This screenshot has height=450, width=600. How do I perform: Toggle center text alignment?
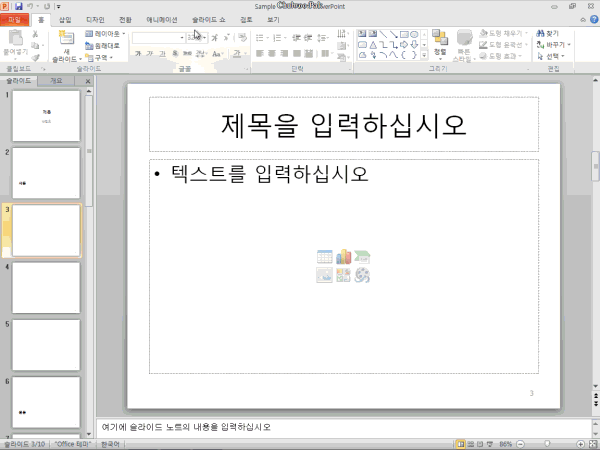pos(272,54)
